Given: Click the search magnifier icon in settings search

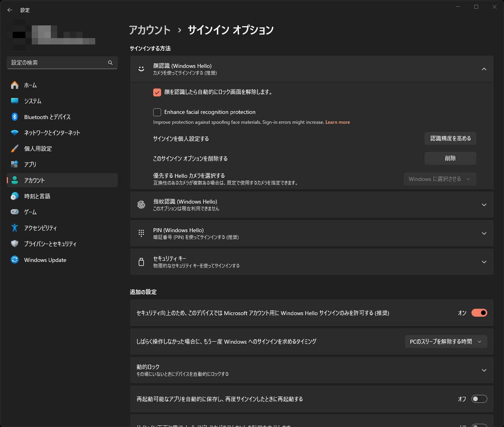Looking at the screenshot, I should coord(110,63).
